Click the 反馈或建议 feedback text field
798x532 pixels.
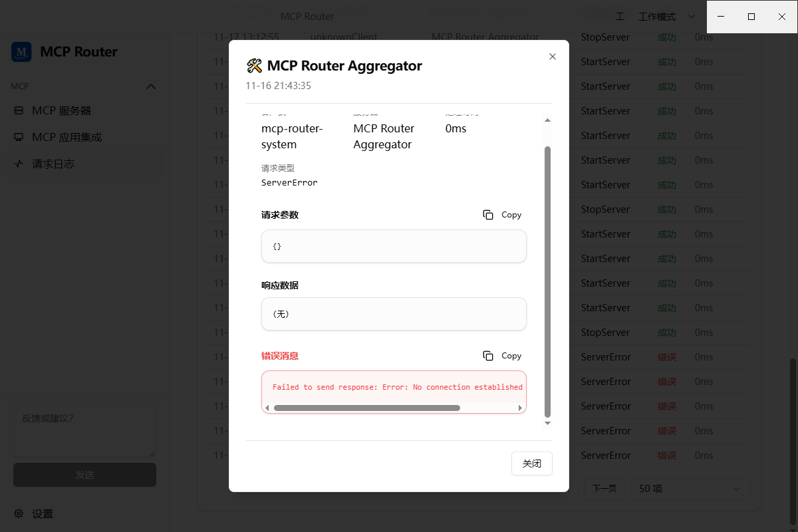[84, 432]
